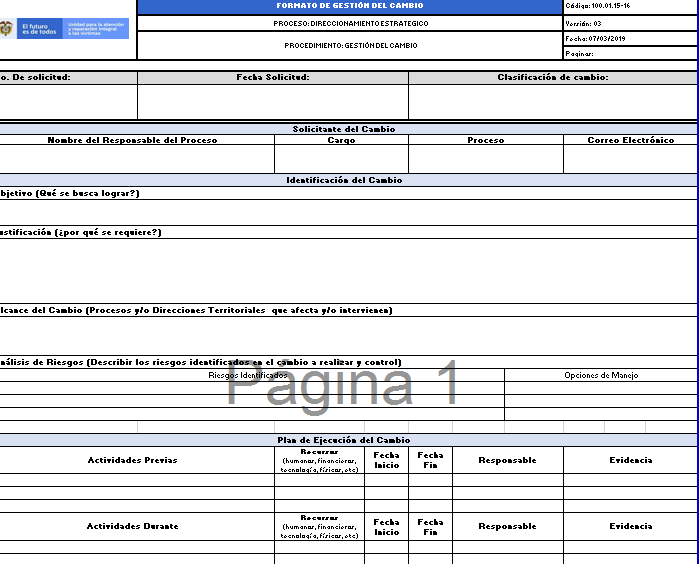Viewport: 699px width, 564px height.
Task: Click the empty cell below 'Fecha Solicitud:'
Action: 273,102
